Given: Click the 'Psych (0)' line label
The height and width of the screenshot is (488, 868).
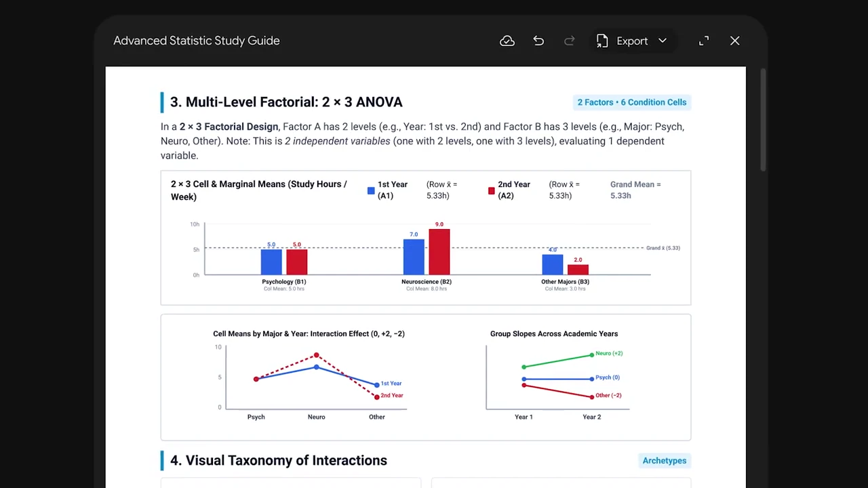Looking at the screenshot, I should click(x=608, y=378).
